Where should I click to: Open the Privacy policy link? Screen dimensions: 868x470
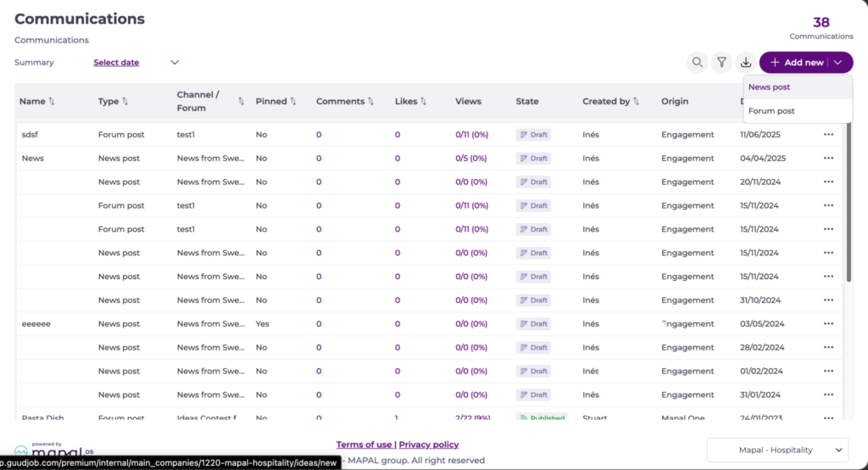(429, 445)
